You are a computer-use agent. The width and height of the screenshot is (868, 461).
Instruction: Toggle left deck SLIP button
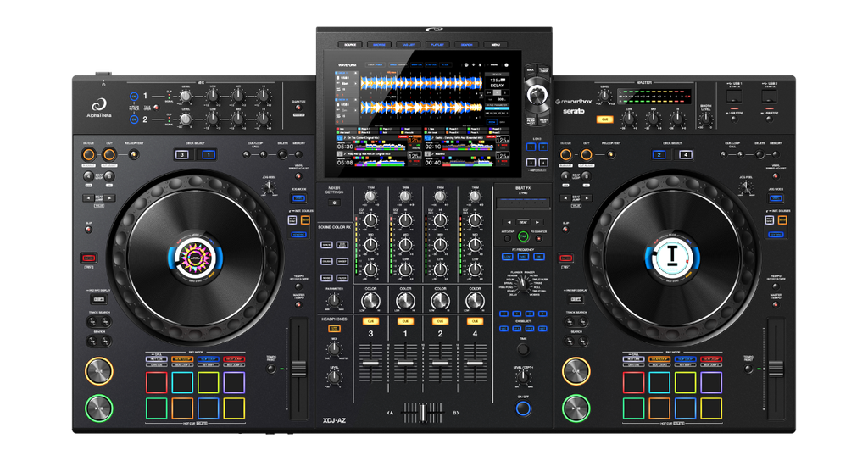[88, 230]
